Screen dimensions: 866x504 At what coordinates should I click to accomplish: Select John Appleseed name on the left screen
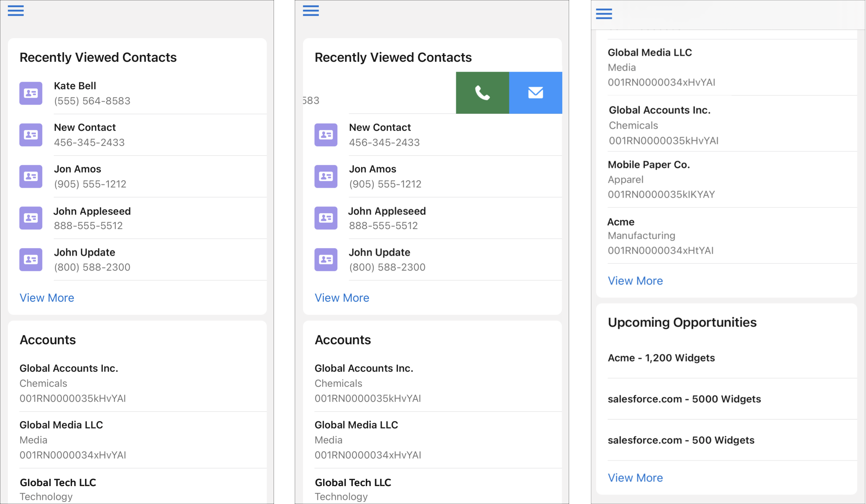pyautogui.click(x=92, y=211)
